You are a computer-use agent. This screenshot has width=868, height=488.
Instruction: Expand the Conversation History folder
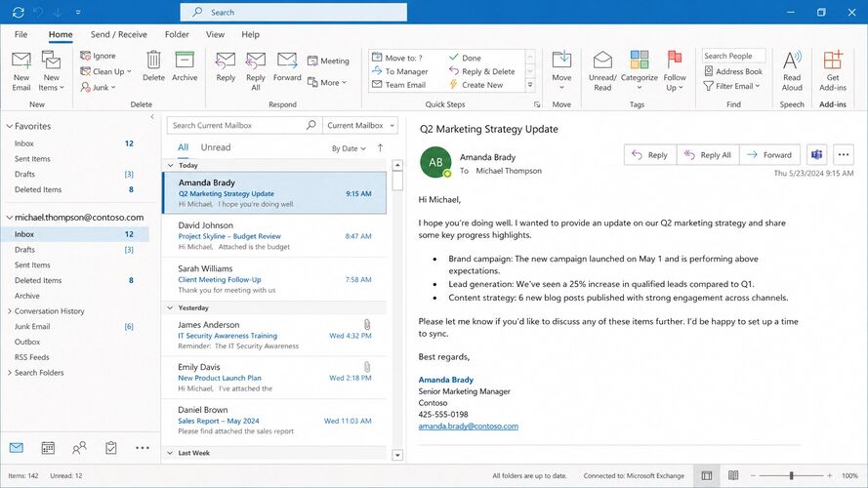point(10,311)
